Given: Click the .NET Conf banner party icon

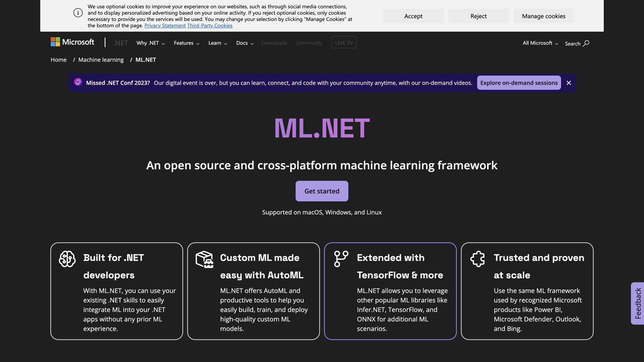Looking at the screenshot, I should [78, 82].
